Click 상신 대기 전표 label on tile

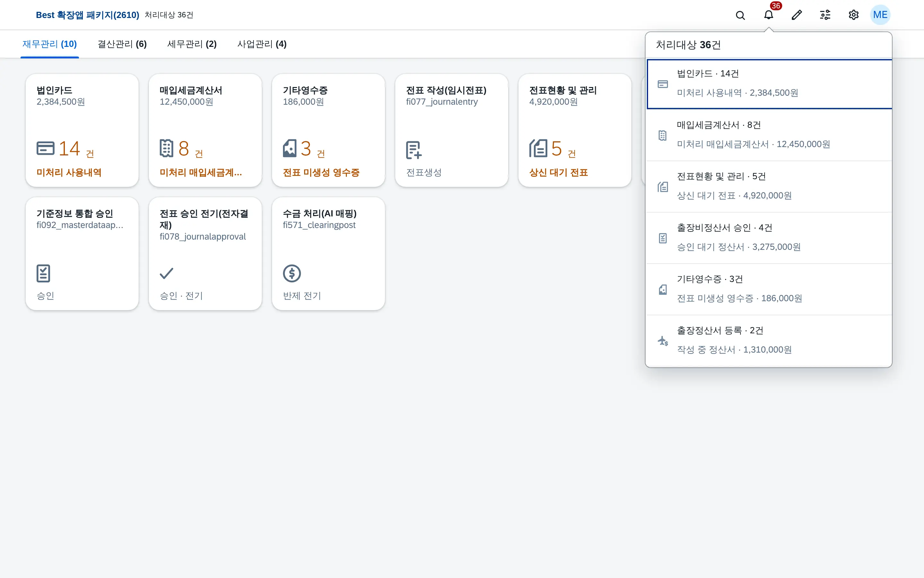coord(558,172)
